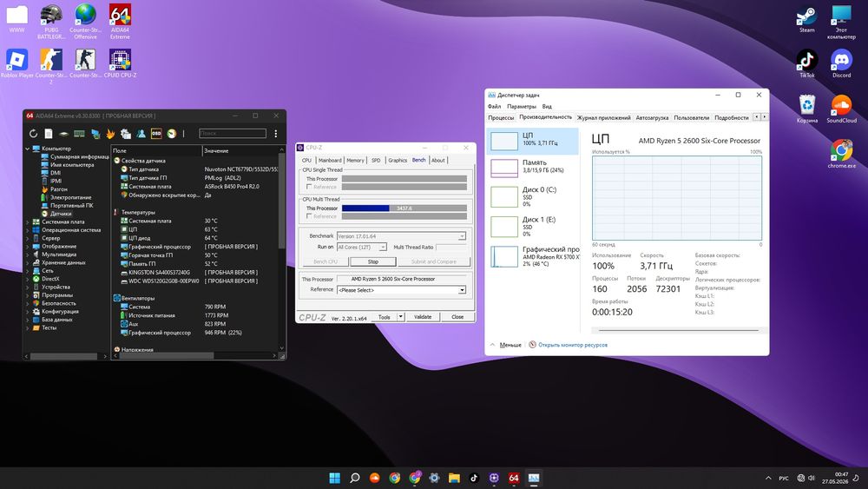The height and width of the screenshot is (489, 868).
Task: Stop the CPU-Z benchmark
Action: click(373, 261)
